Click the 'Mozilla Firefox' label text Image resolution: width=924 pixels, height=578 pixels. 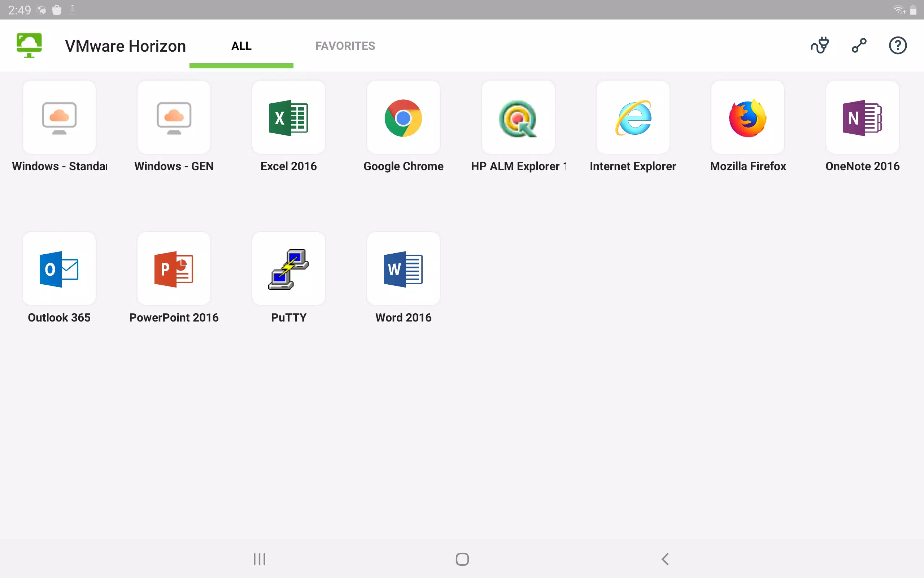(748, 166)
